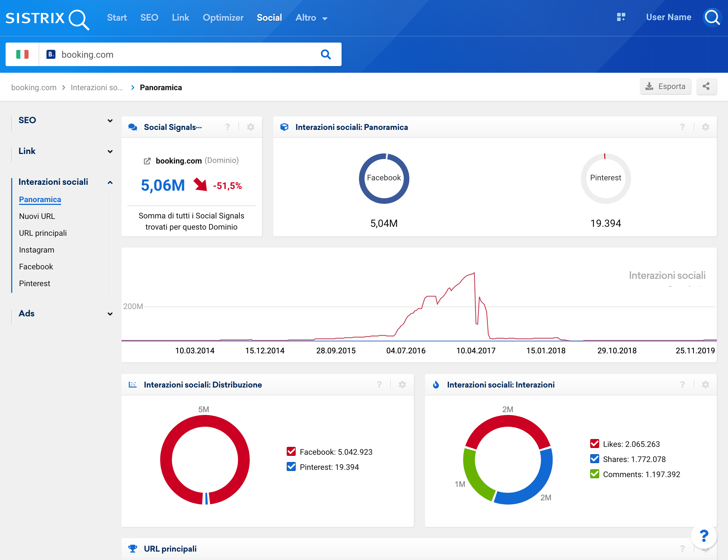
Task: Open help for Interazioni box
Action: (x=682, y=385)
